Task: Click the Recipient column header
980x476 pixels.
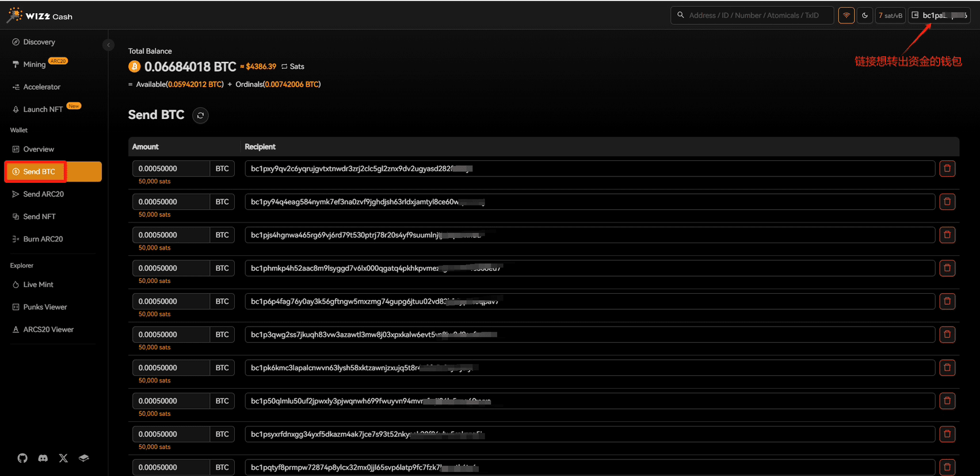Action: click(260, 147)
